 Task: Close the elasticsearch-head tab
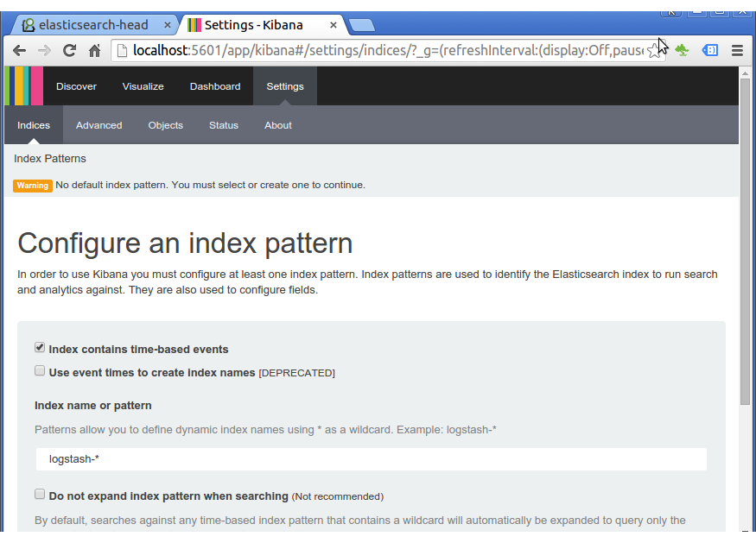[x=168, y=25]
